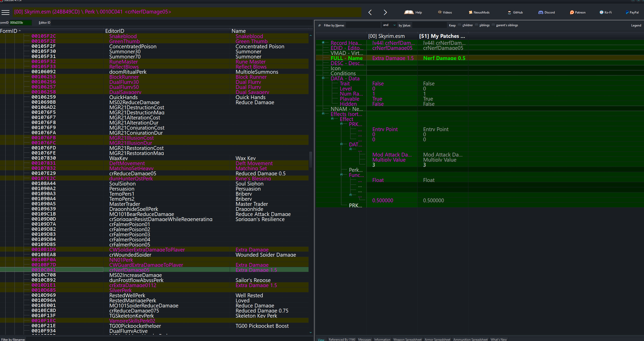Open the Videos link button
644x341 pixels.
pyautogui.click(x=445, y=12)
